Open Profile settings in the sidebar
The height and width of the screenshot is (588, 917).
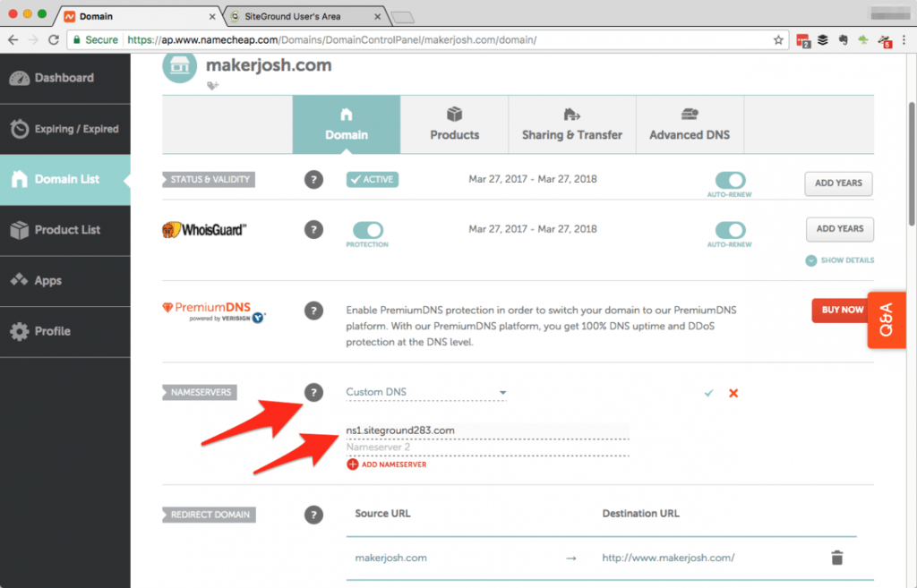pos(64,331)
